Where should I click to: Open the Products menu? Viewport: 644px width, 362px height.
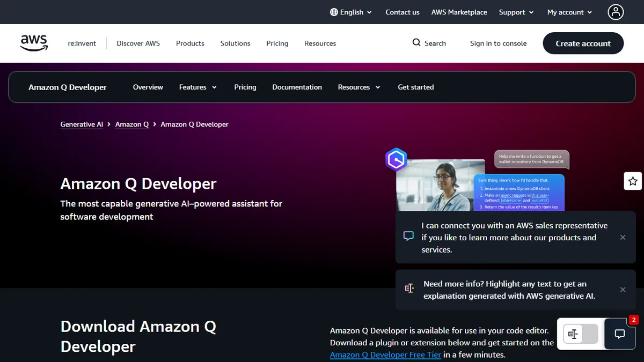(x=190, y=43)
